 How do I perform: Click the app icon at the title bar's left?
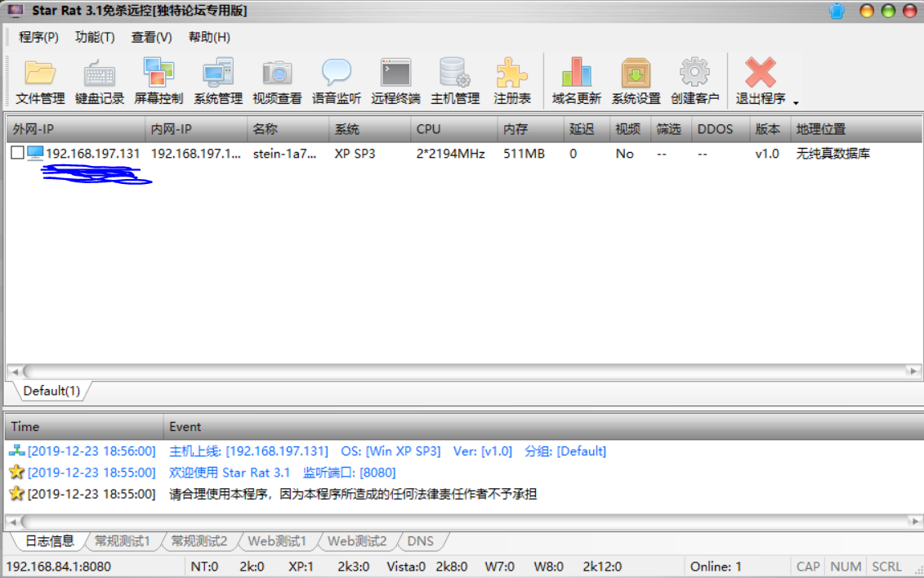click(x=16, y=11)
